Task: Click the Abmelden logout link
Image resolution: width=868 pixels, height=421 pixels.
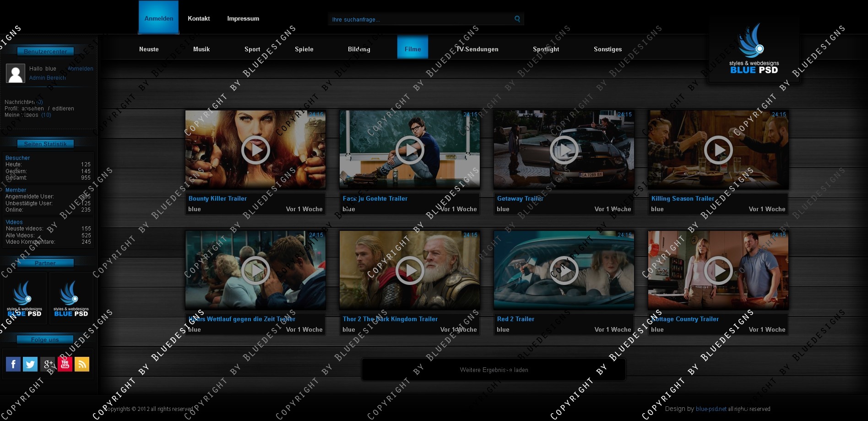Action: (81, 69)
